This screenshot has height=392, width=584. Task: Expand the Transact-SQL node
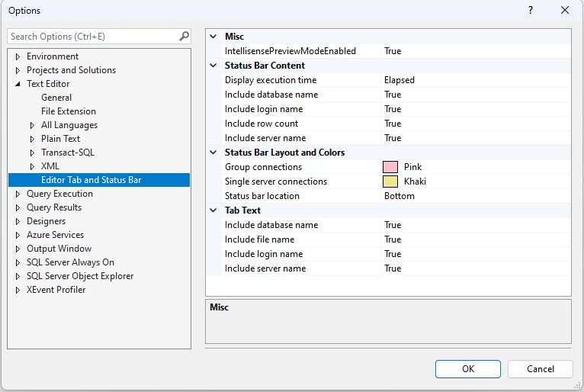point(33,153)
